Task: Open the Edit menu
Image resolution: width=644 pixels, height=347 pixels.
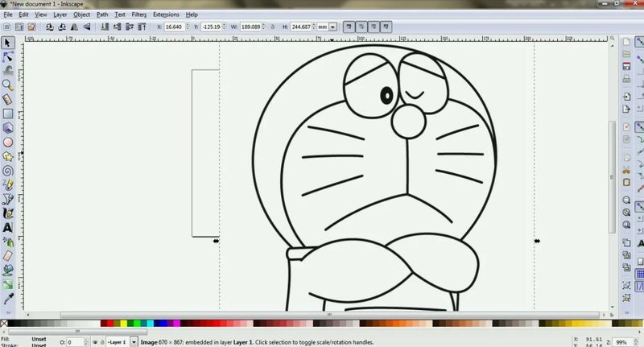Action: (x=23, y=14)
